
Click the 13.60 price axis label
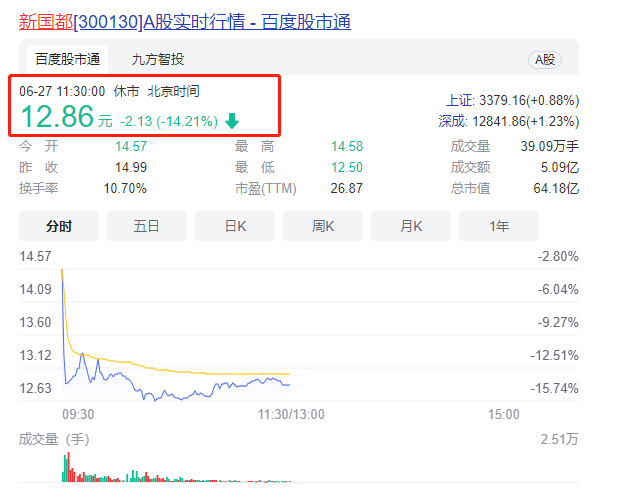click(x=36, y=322)
